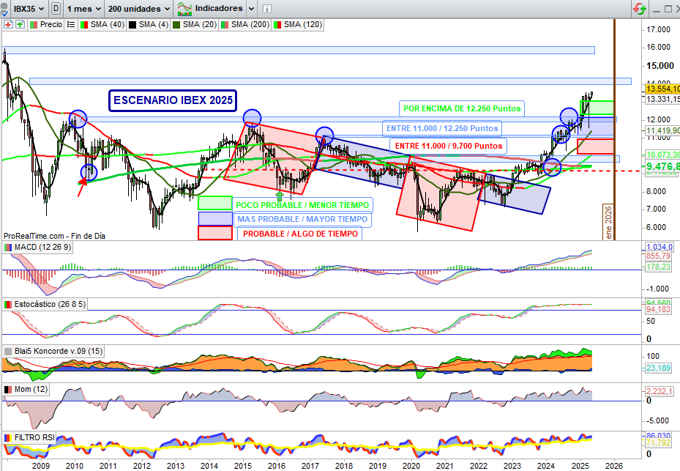Click the MAS PROBABLE / MAYOR TIEMPO legend
The width and height of the screenshot is (680, 471).
(302, 219)
